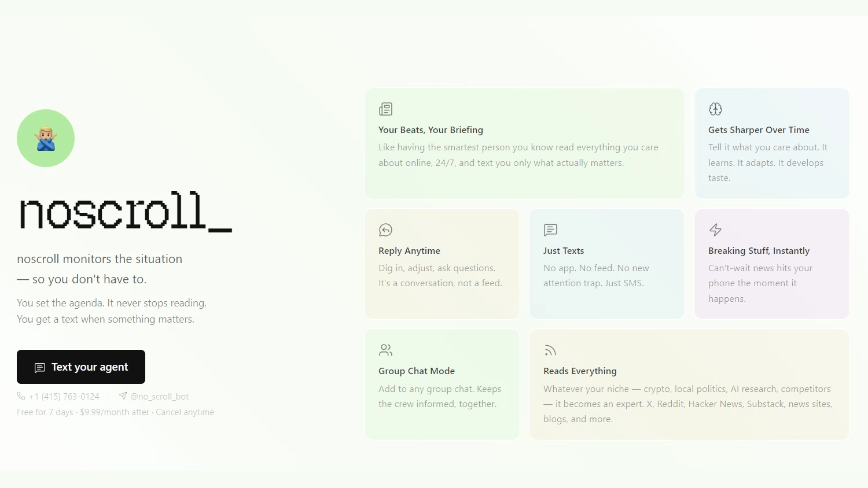Click the Group Chat Mode card title
The image size is (868, 488).
[416, 371]
